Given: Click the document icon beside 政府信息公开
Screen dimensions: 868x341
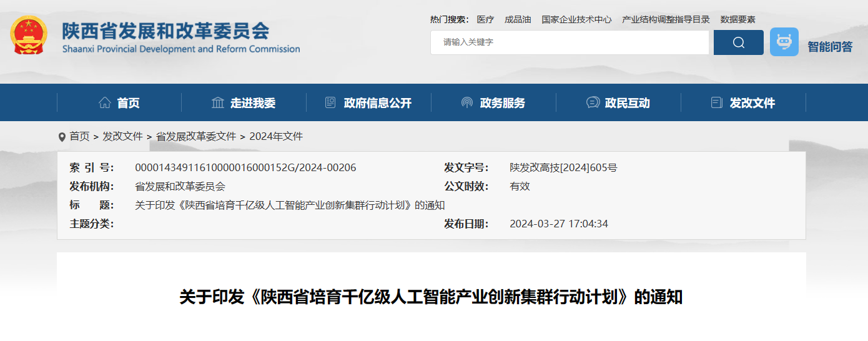Looking at the screenshot, I should [x=330, y=103].
